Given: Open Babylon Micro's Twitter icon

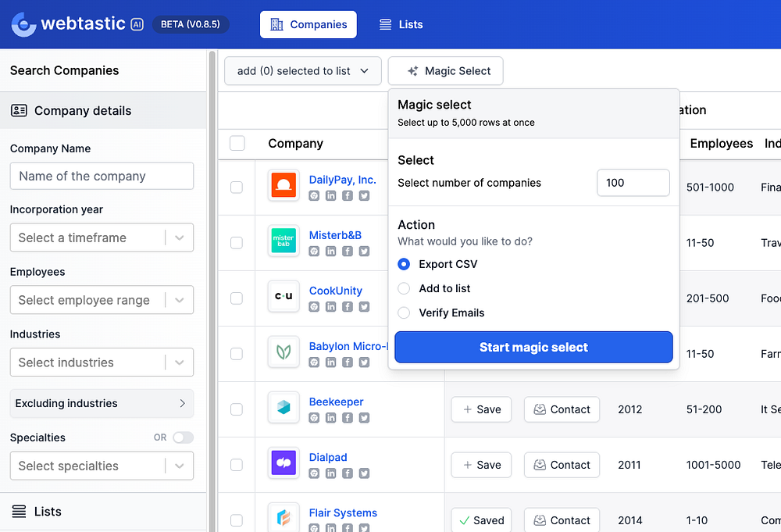Looking at the screenshot, I should 365,362.
